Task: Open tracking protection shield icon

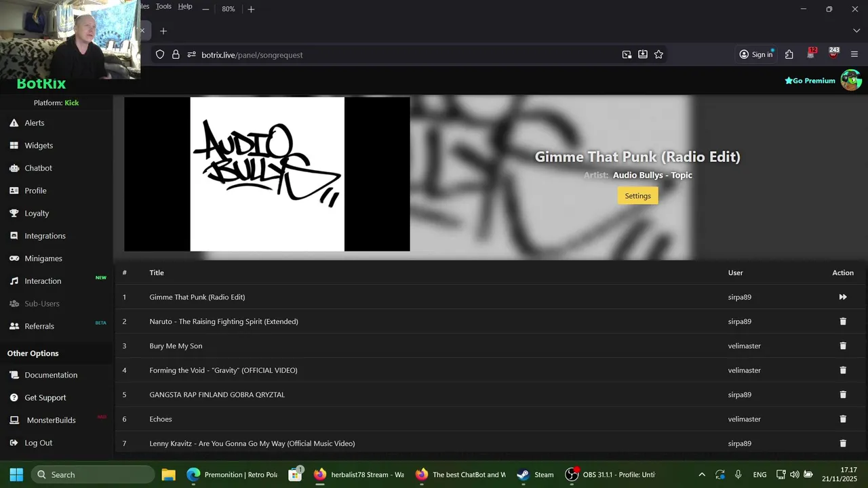Action: click(160, 55)
